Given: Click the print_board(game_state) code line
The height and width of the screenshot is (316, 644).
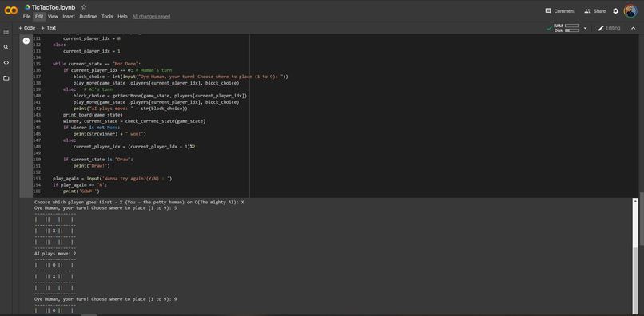Looking at the screenshot, I should (x=93, y=114).
